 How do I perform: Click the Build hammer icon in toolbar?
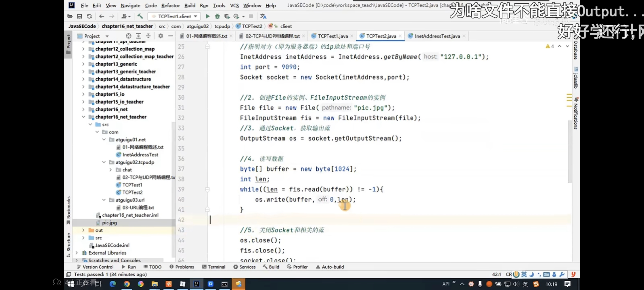click(140, 16)
